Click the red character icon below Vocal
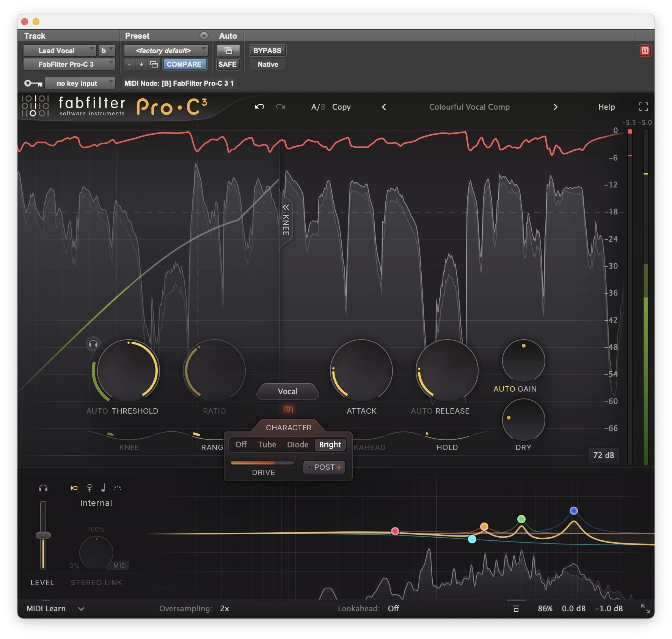This screenshot has width=672, height=639. pos(288,409)
